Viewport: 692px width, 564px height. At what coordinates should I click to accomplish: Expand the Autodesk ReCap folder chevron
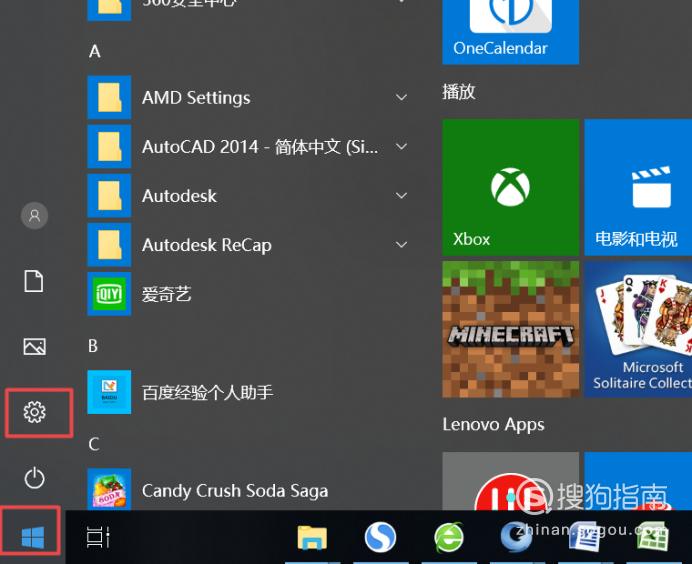click(x=401, y=244)
